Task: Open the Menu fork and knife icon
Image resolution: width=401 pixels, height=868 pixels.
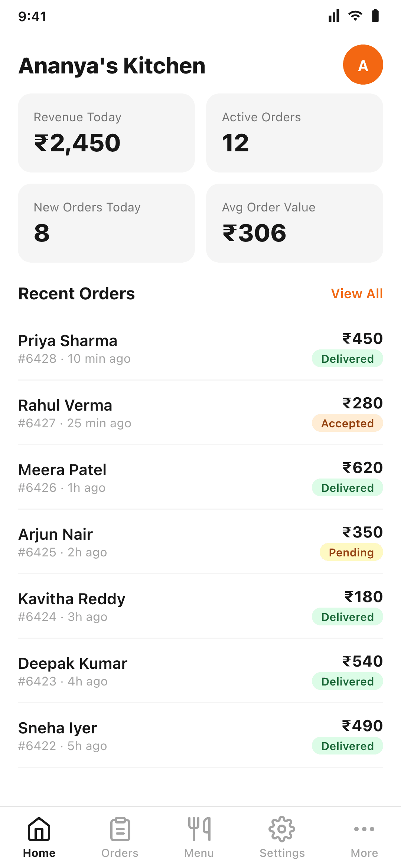Action: pyautogui.click(x=199, y=829)
